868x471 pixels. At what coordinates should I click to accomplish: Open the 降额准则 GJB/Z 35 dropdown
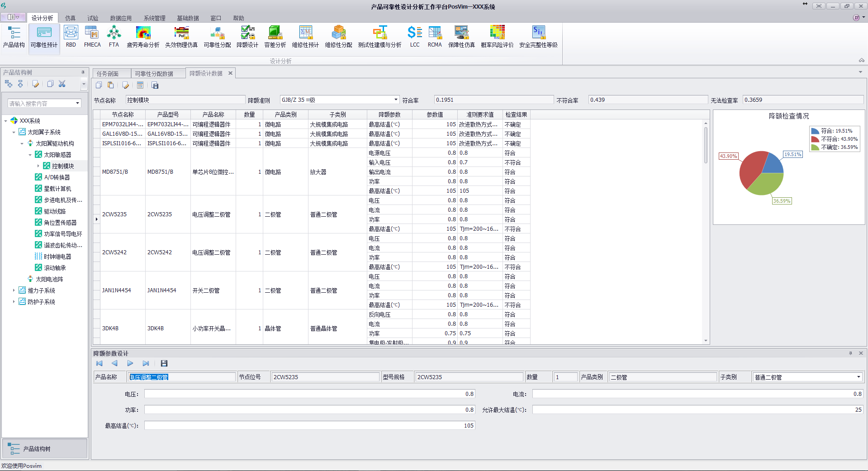[396, 100]
